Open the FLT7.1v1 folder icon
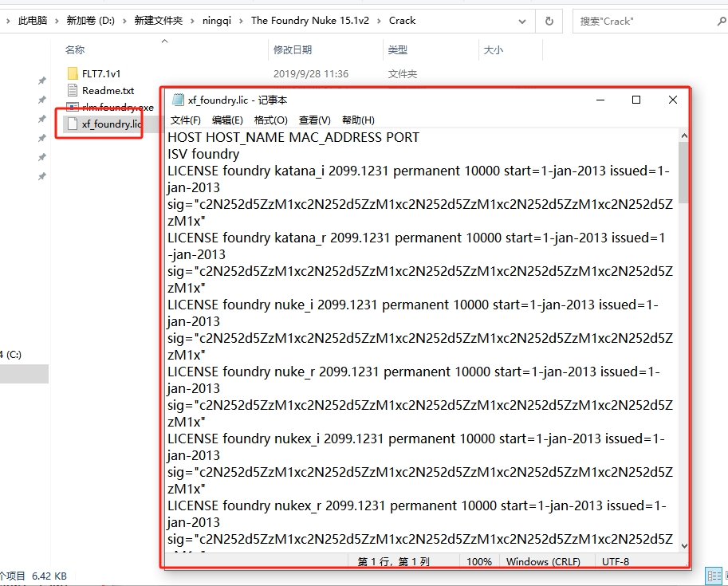This screenshot has width=728, height=586. [x=73, y=73]
